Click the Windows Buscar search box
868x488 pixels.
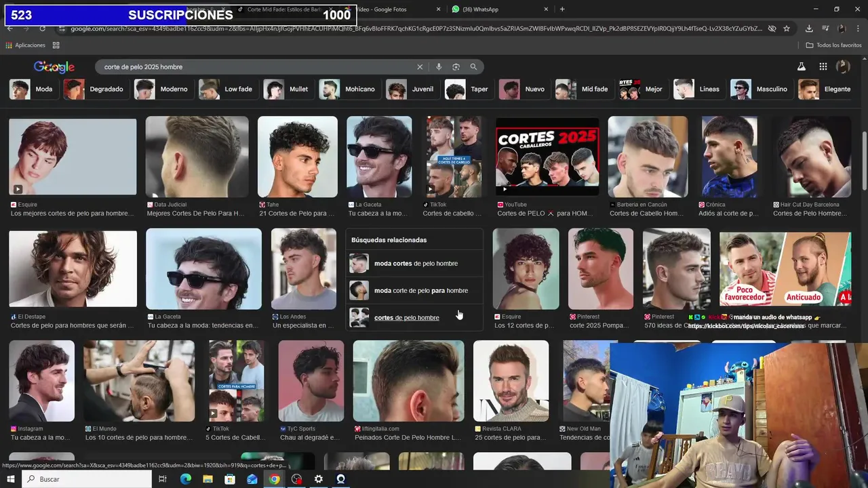87,479
